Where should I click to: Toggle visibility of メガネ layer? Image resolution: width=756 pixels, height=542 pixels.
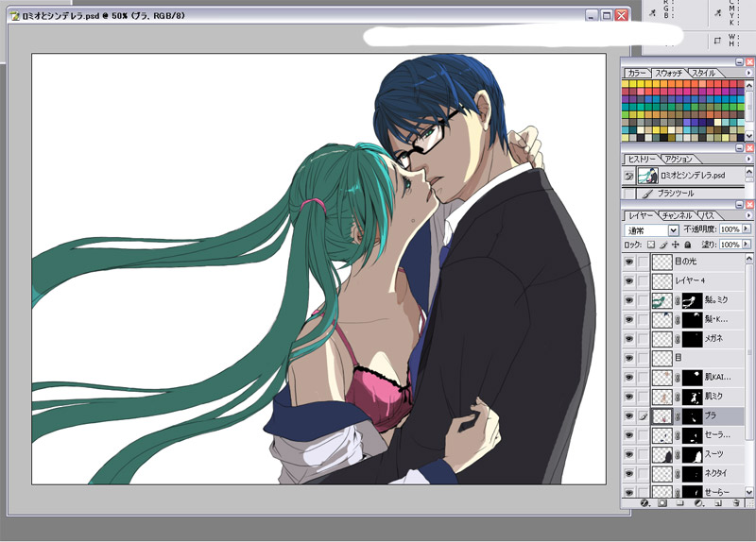coord(628,339)
